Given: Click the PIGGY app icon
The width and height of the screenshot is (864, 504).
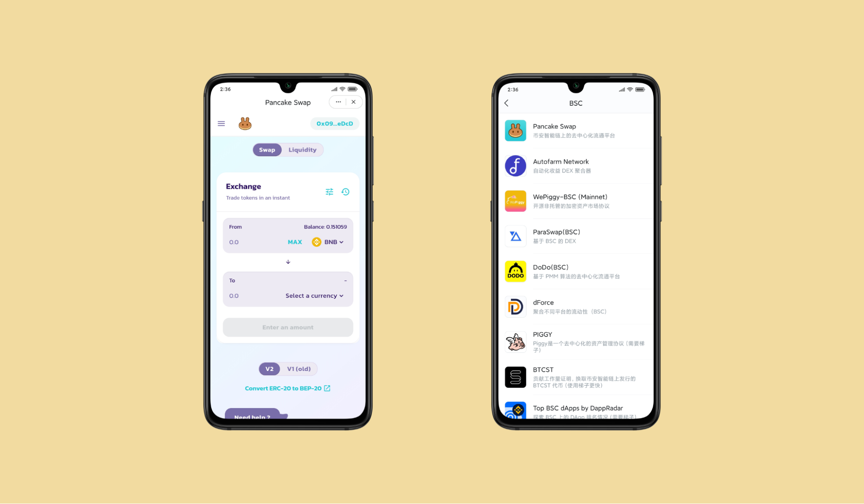Looking at the screenshot, I should (515, 342).
